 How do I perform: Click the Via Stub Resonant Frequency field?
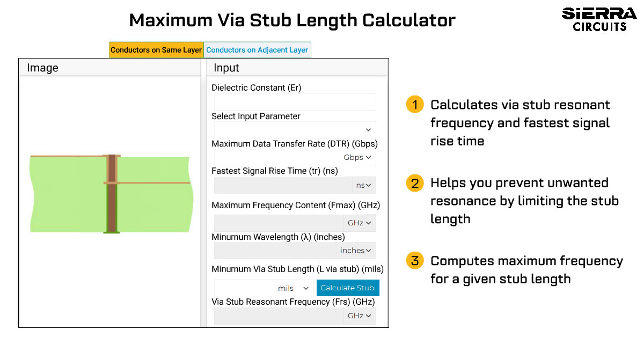[279, 316]
